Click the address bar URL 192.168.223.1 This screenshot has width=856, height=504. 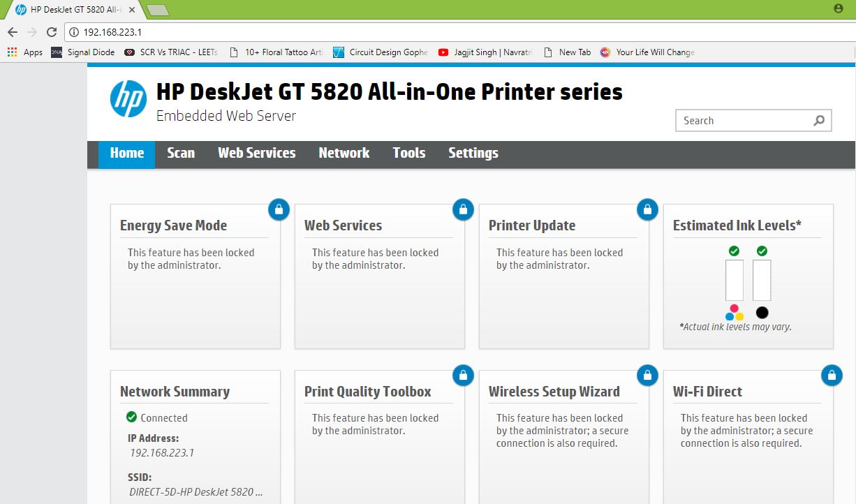(112, 32)
